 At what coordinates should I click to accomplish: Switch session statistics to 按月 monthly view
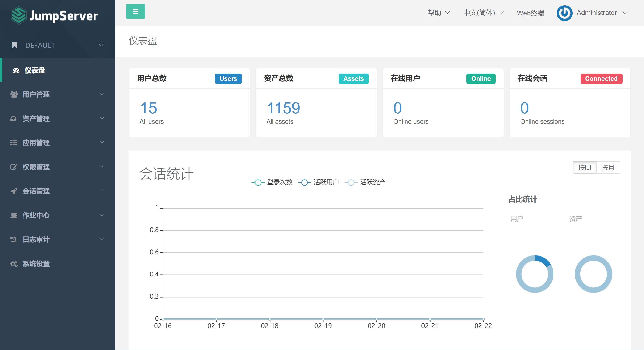click(609, 167)
